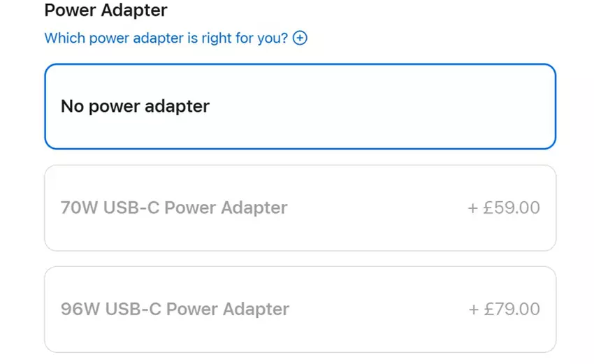Pick the adapter option costing £79.00

(x=300, y=309)
